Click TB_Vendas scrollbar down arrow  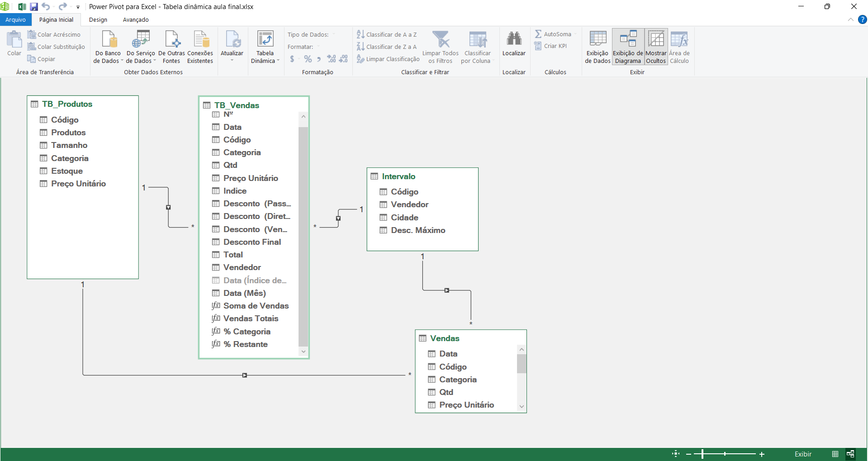304,352
